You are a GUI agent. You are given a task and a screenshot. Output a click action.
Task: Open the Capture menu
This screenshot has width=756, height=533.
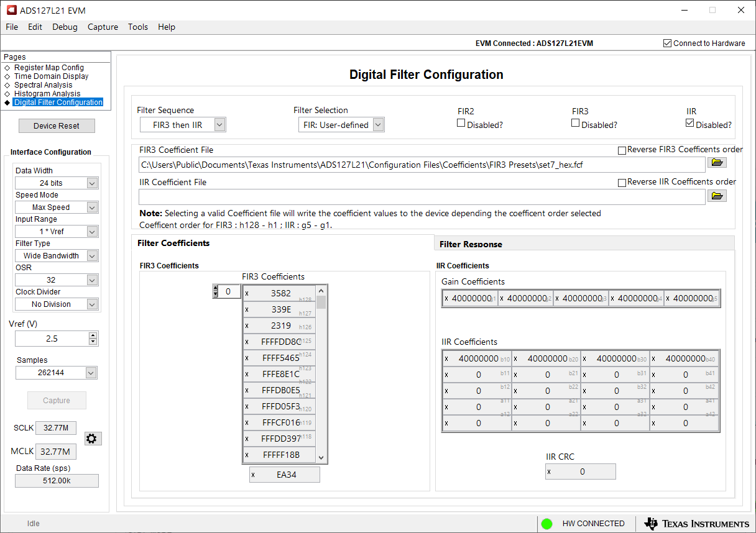tap(103, 27)
